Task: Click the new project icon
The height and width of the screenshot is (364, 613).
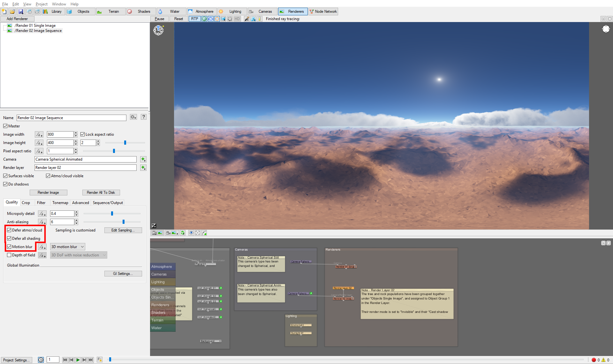Action: point(4,11)
